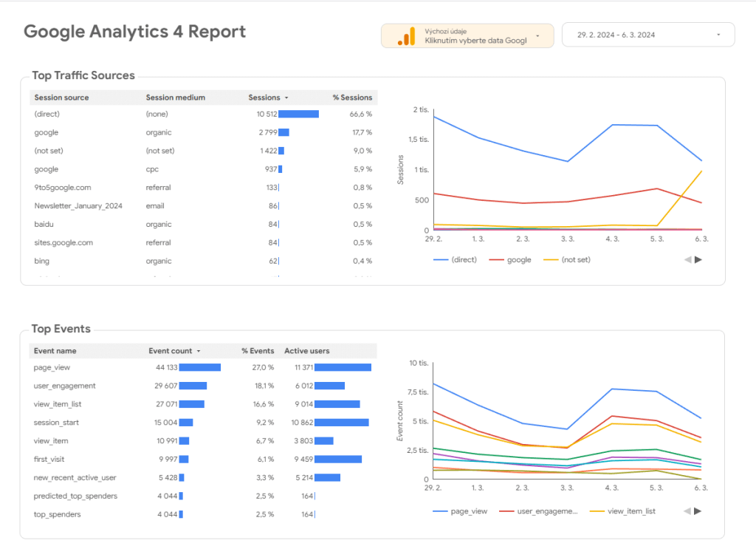Toggle the (direct) series in Sessions chart legend

click(455, 260)
